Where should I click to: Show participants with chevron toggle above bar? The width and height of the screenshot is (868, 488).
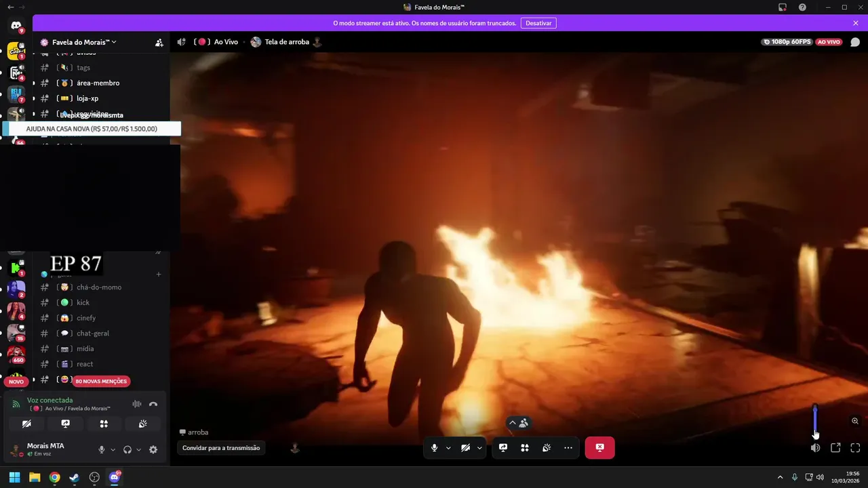pos(519,423)
